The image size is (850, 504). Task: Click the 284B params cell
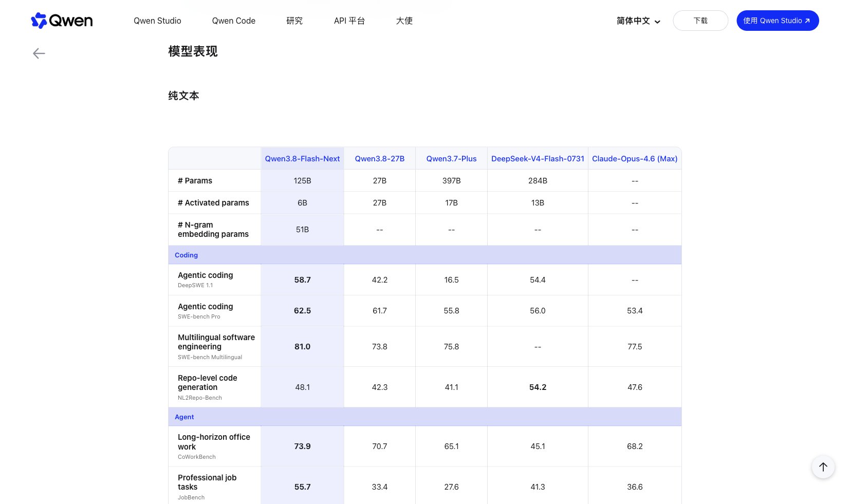[538, 181]
